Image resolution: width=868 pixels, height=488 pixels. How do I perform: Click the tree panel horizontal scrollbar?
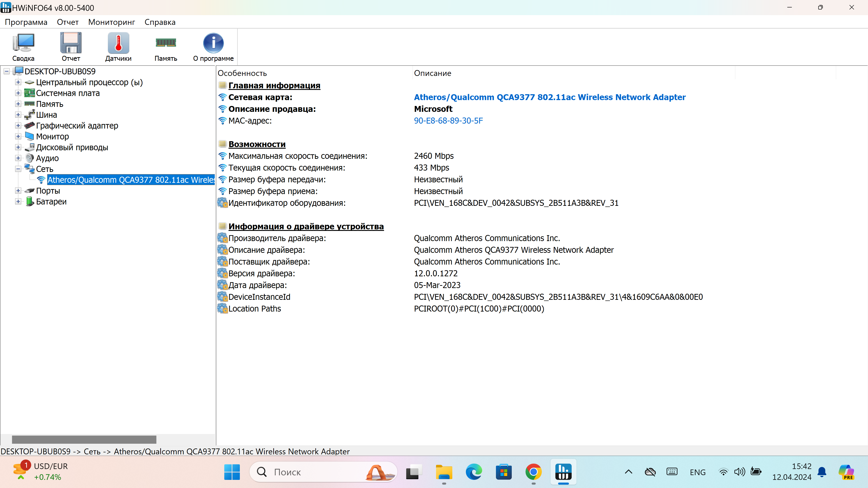[84, 439]
